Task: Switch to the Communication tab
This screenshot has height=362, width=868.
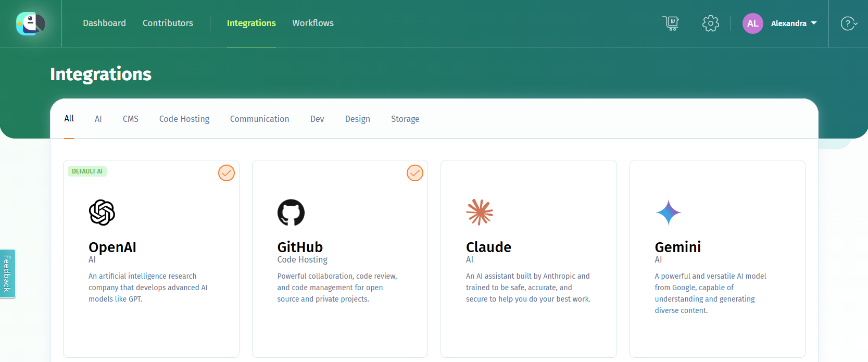Action: click(260, 119)
